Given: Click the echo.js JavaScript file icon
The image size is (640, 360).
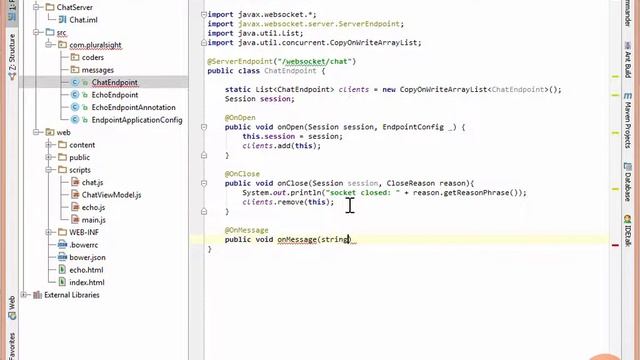Looking at the screenshot, I should tap(75, 207).
